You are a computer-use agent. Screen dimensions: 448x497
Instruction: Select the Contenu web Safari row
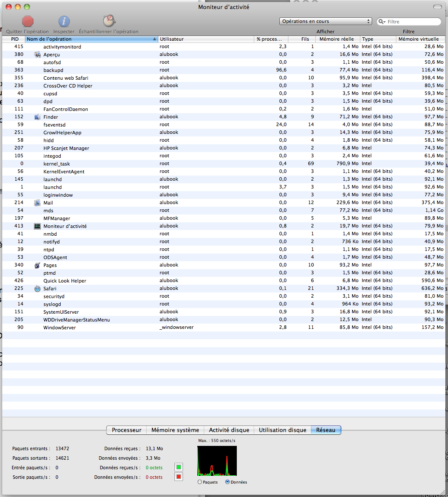tap(224, 78)
